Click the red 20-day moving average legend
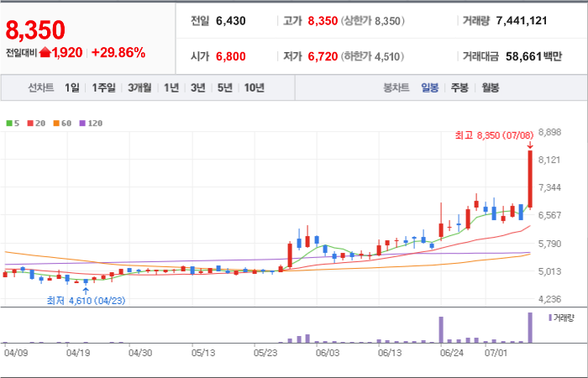 pyautogui.click(x=36, y=123)
